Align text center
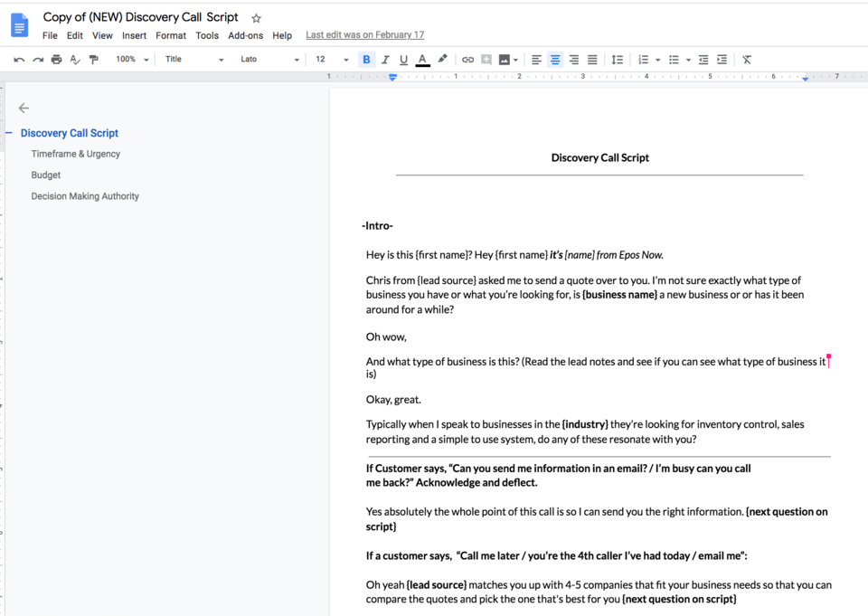 554,60
